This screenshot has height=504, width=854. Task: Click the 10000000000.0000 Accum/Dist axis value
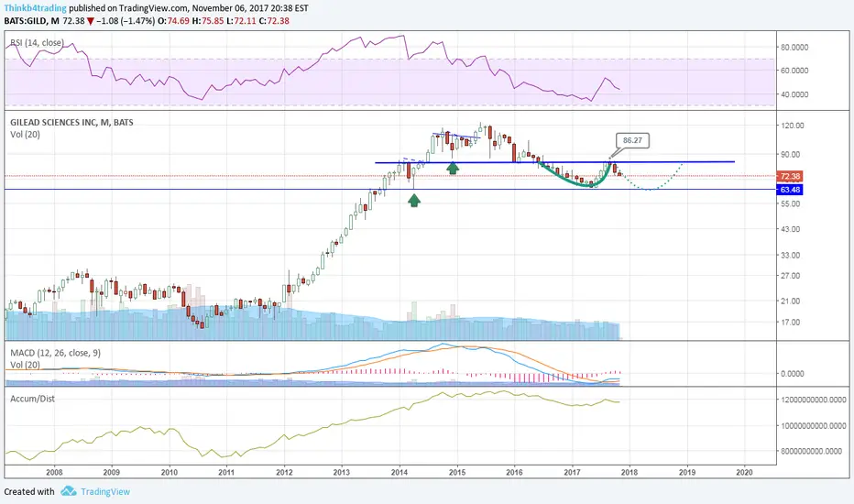(812, 426)
